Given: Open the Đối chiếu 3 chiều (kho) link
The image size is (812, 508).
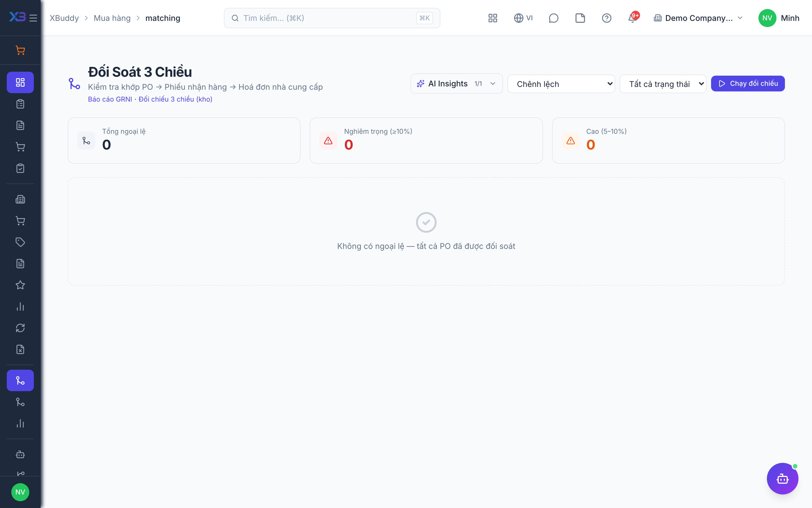Looking at the screenshot, I should click(175, 99).
